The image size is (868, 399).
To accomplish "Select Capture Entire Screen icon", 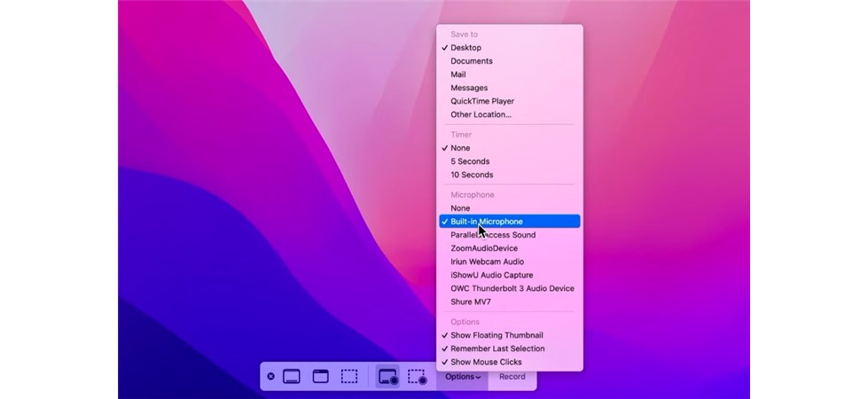I will (292, 376).
